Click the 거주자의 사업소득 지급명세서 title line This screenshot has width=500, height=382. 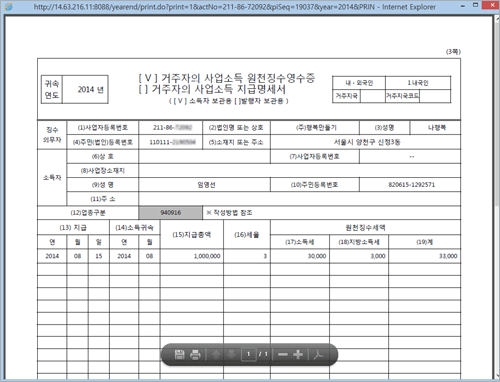pos(212,89)
